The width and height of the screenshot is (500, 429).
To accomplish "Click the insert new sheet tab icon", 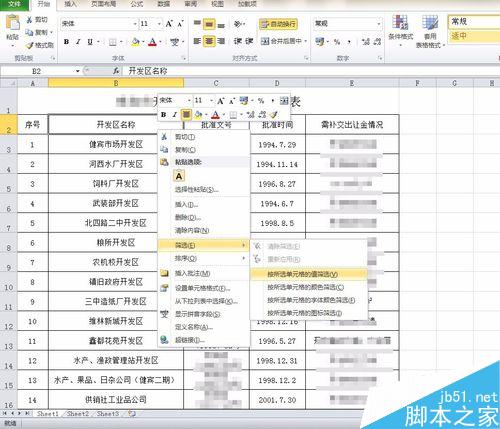I will pyautogui.click(x=132, y=414).
